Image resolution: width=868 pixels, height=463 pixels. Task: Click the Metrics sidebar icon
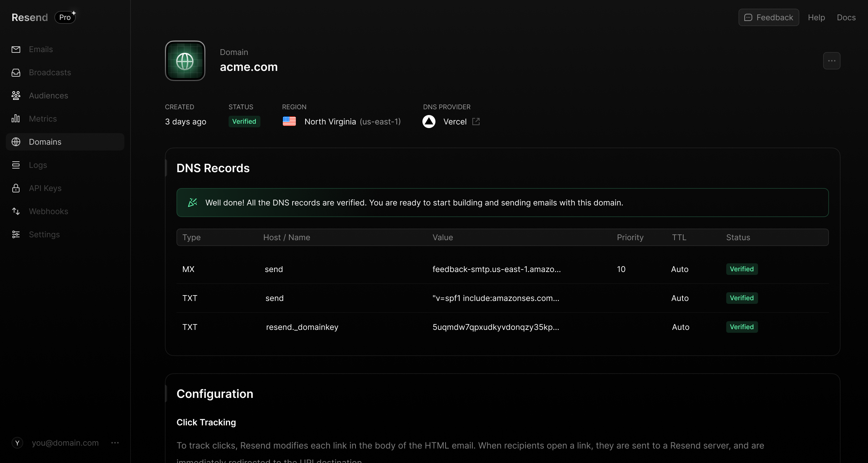coord(16,118)
